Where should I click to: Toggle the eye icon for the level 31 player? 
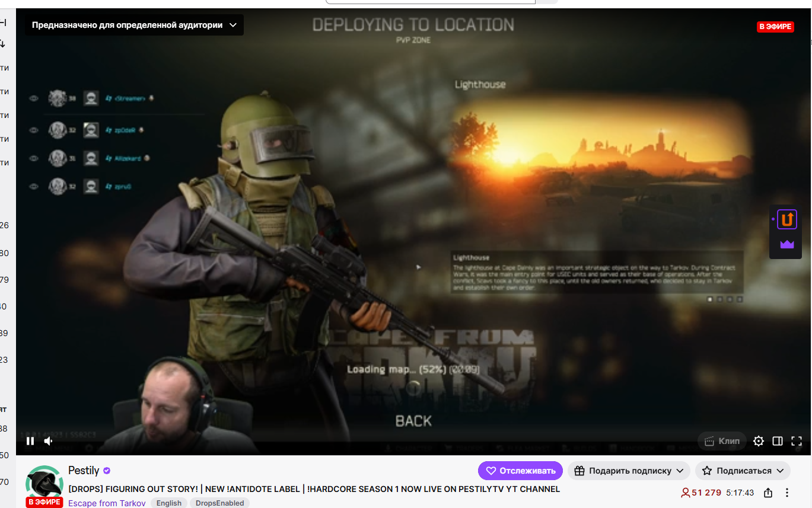[x=34, y=158]
